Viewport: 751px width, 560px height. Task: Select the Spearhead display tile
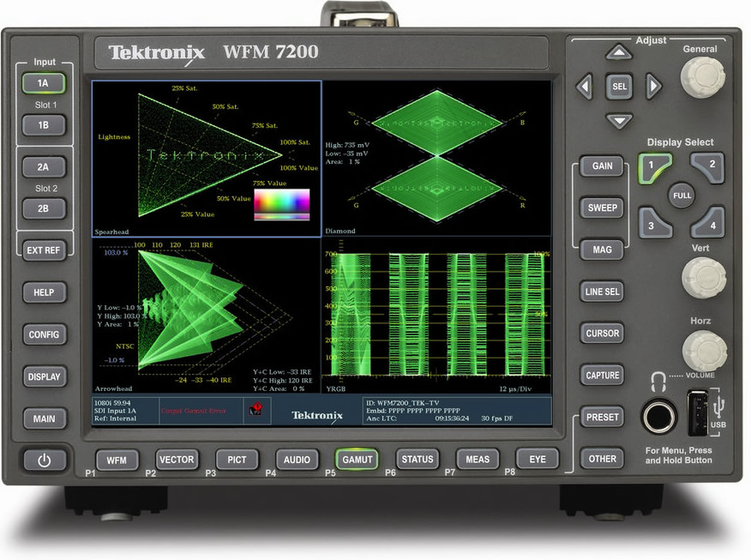pyautogui.click(x=207, y=159)
